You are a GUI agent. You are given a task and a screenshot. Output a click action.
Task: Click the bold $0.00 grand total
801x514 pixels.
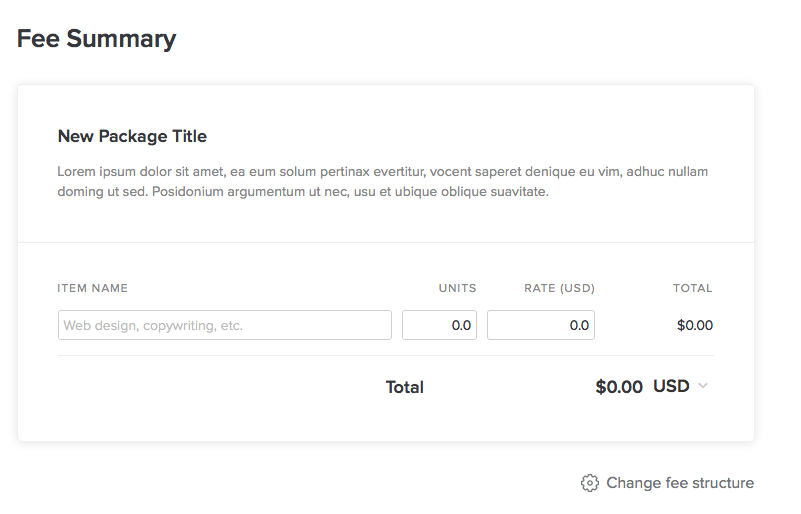click(619, 387)
